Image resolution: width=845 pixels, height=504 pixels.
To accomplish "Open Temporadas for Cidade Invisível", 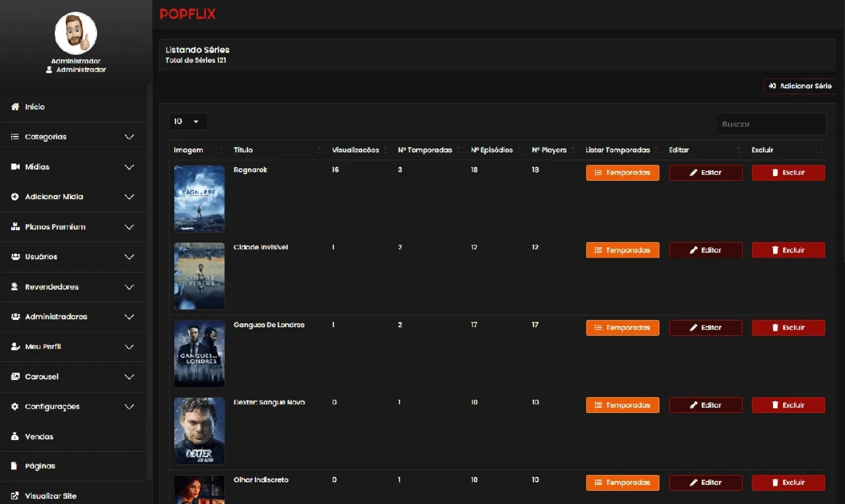I will [x=623, y=250].
